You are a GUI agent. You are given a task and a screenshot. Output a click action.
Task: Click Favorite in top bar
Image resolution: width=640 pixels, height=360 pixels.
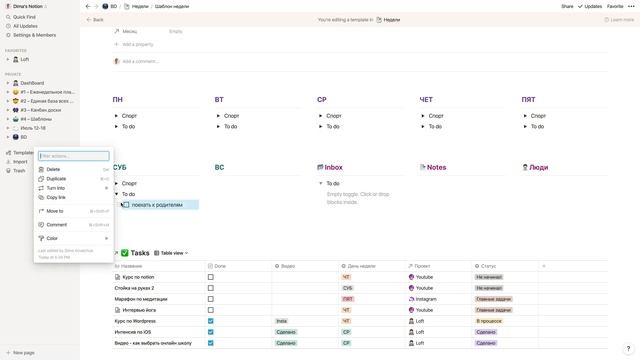tap(615, 7)
